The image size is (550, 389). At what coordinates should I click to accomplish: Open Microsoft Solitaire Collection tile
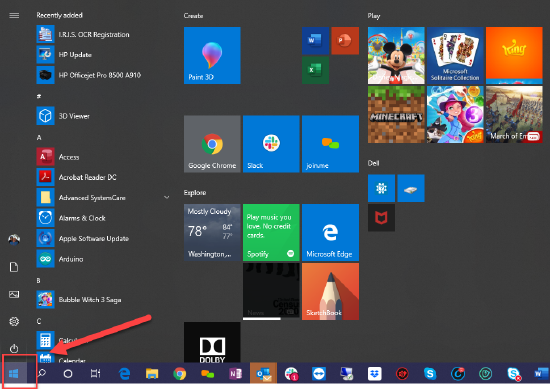click(455, 55)
